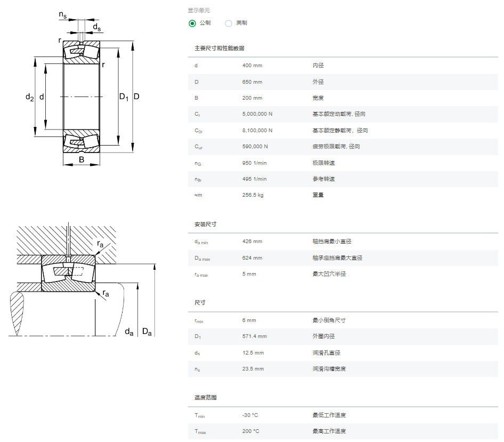Click the 最高工作温度 description text
The width and height of the screenshot is (504, 442).
(329, 431)
